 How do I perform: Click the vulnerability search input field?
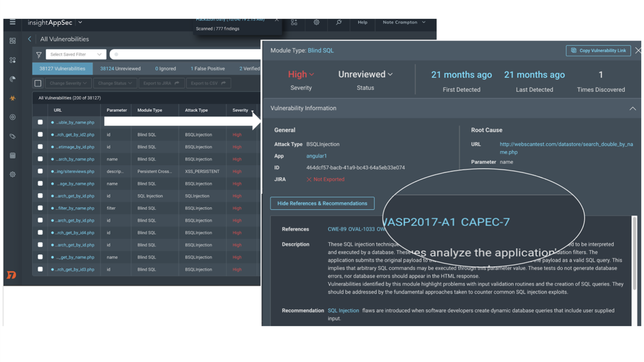point(186,54)
